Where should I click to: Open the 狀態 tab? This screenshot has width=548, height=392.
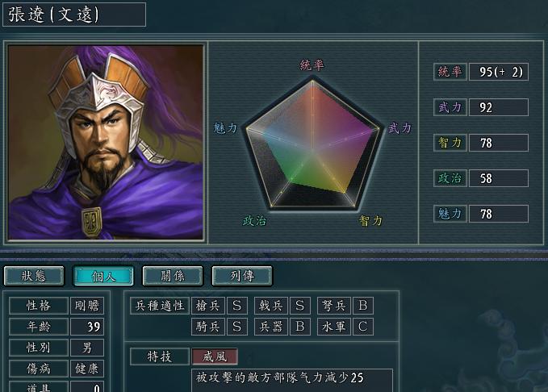click(34, 276)
